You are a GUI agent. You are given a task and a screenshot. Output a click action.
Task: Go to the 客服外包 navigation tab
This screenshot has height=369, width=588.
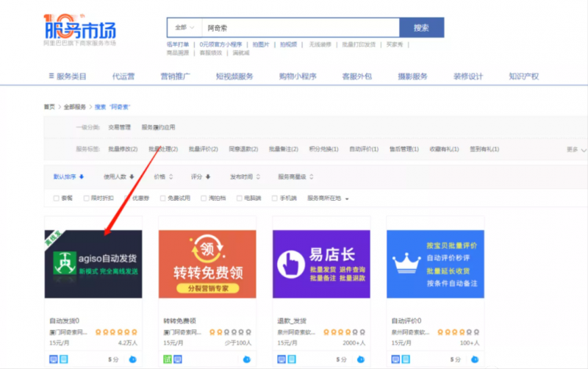point(356,76)
